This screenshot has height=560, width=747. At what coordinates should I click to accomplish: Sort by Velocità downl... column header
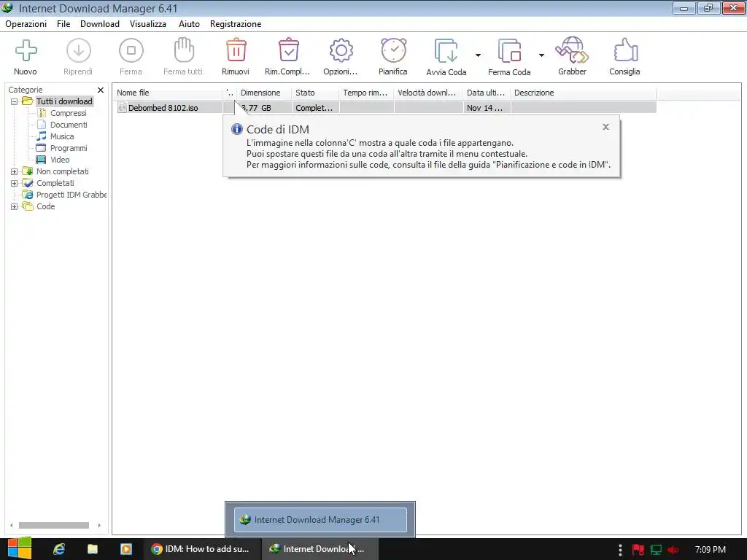(x=427, y=93)
